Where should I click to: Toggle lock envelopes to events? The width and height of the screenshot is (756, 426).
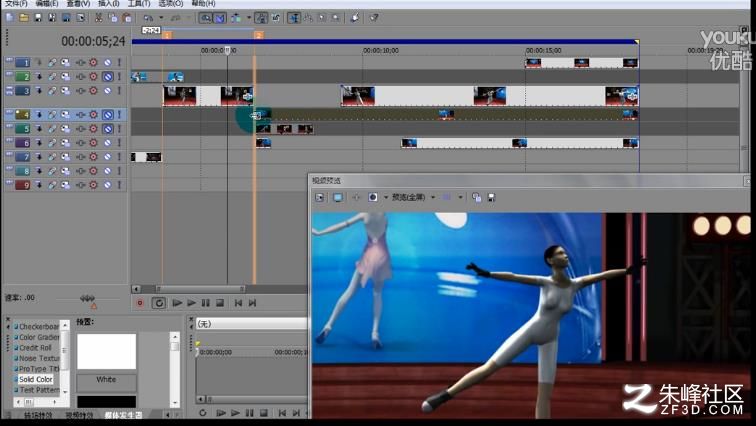tap(261, 18)
